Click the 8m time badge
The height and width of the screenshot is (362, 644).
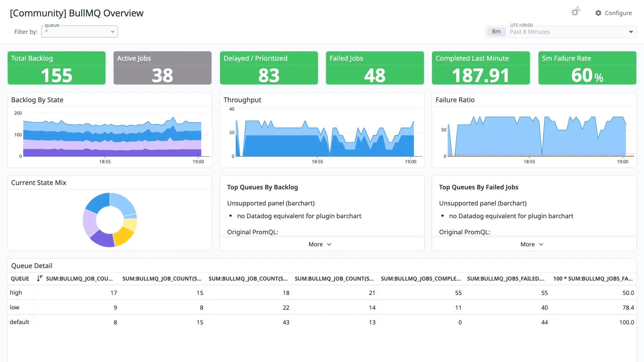coord(496,32)
